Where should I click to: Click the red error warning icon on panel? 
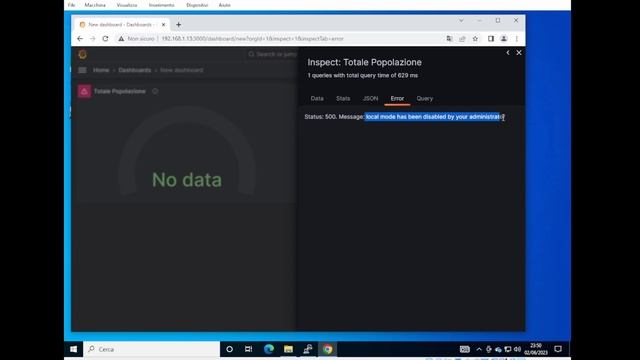click(84, 91)
